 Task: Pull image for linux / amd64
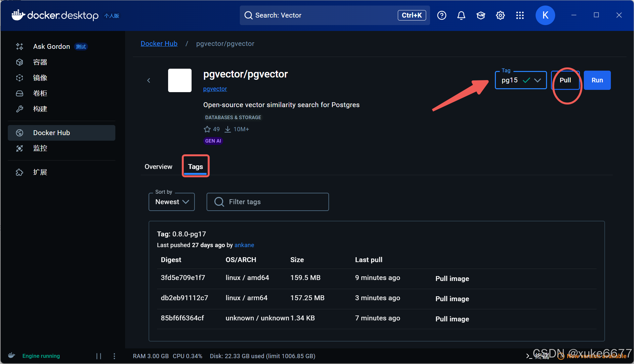(x=452, y=279)
